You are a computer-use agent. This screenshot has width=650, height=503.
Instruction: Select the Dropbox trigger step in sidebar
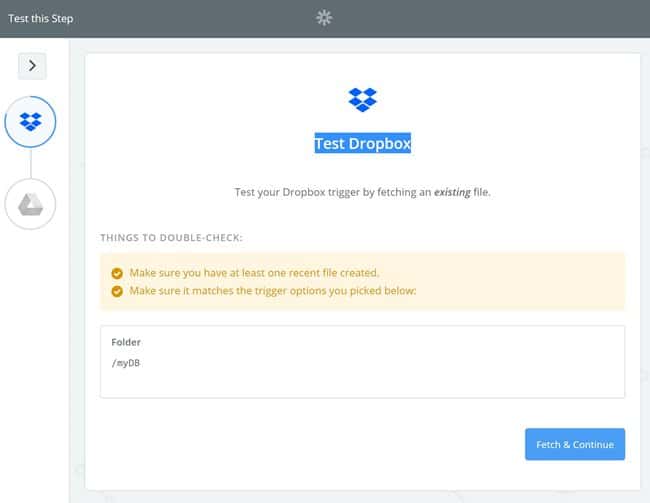(x=31, y=122)
